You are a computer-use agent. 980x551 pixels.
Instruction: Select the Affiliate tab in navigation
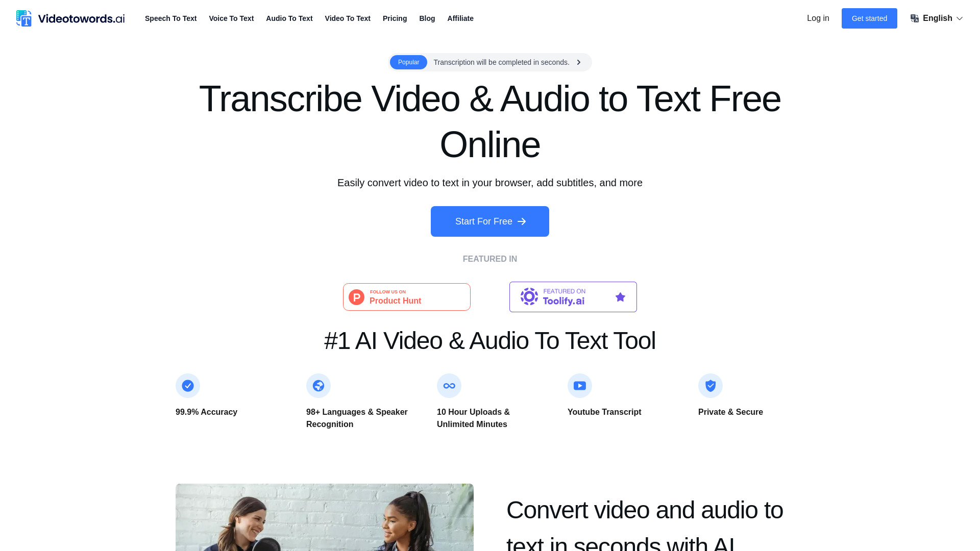pyautogui.click(x=460, y=18)
